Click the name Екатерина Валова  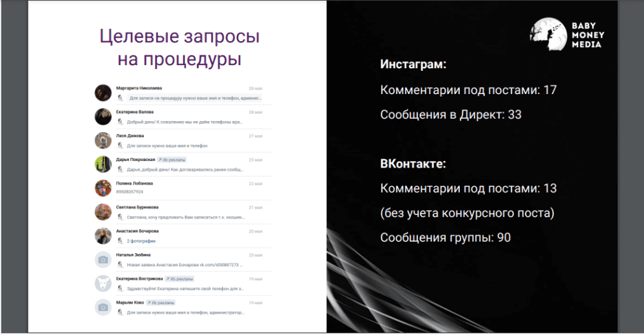tap(135, 112)
